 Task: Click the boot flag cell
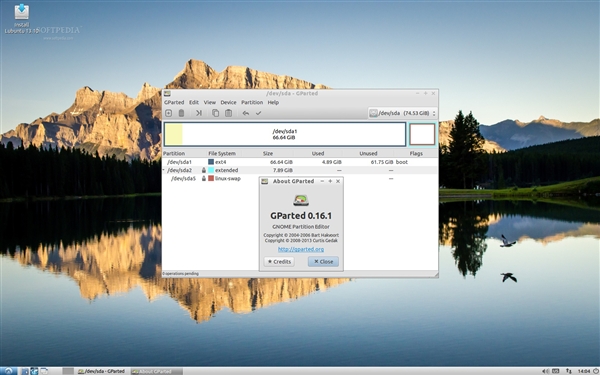pyautogui.click(x=402, y=162)
